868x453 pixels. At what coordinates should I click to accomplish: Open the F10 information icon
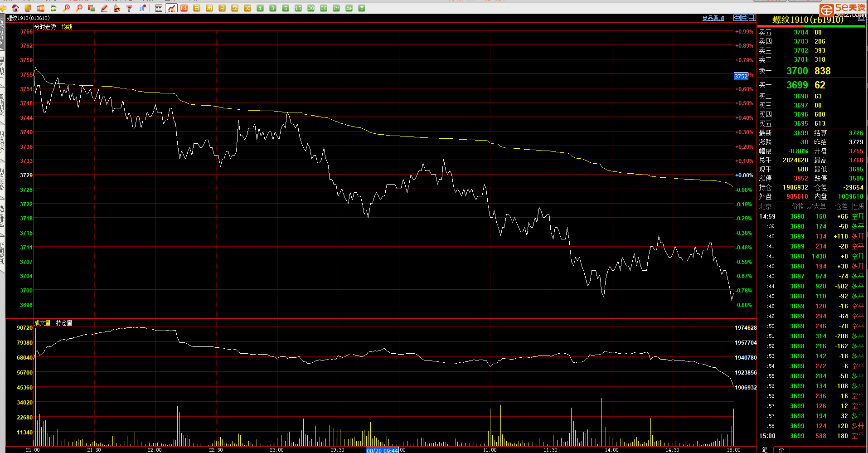[41, 8]
